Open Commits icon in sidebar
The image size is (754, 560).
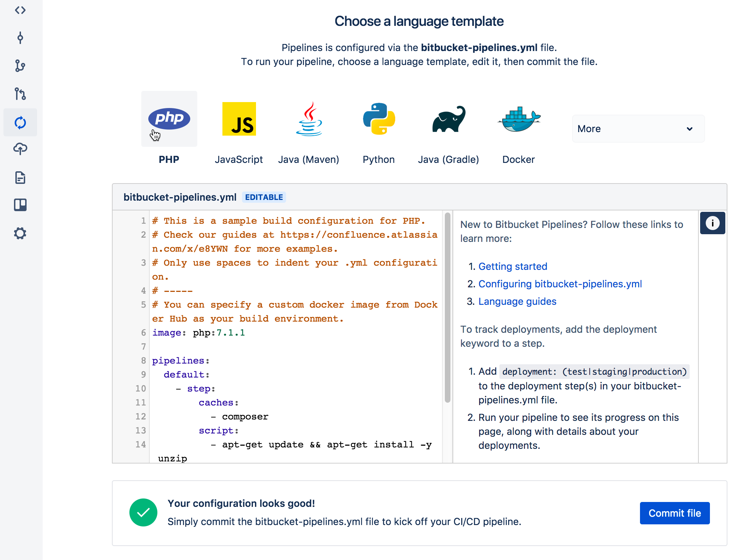(20, 38)
